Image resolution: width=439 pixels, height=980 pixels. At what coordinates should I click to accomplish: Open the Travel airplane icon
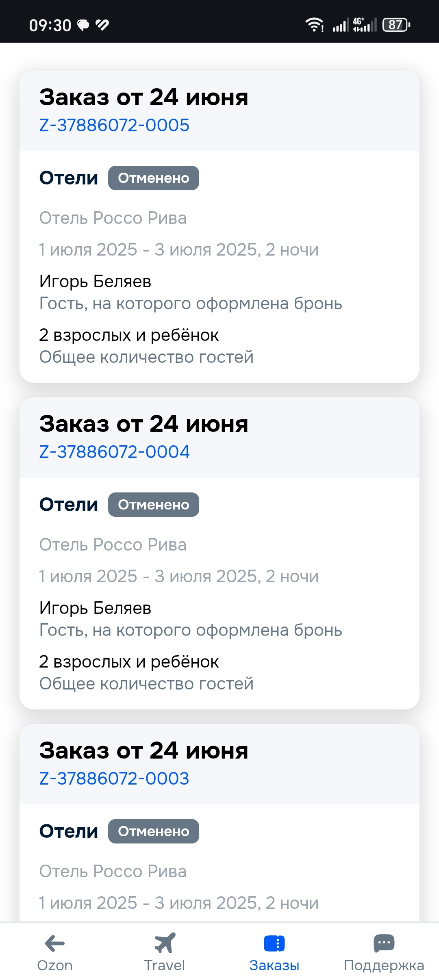coord(165,943)
